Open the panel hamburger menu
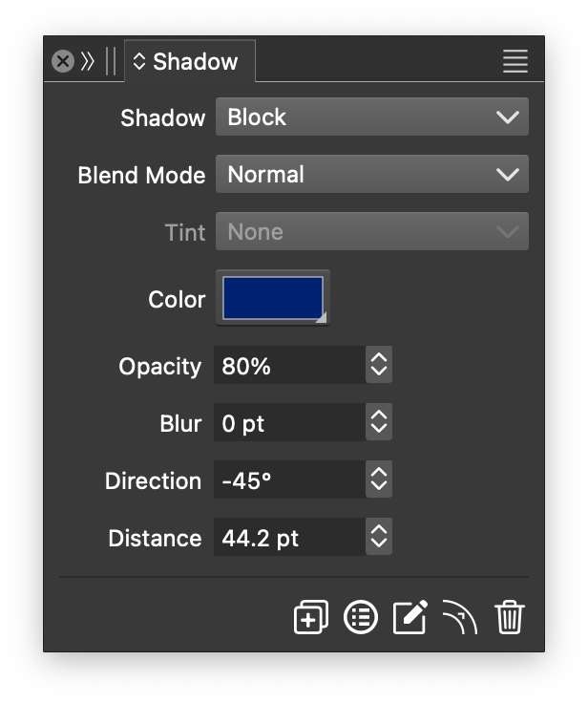Image resolution: width=588 pixels, height=703 pixels. click(515, 62)
